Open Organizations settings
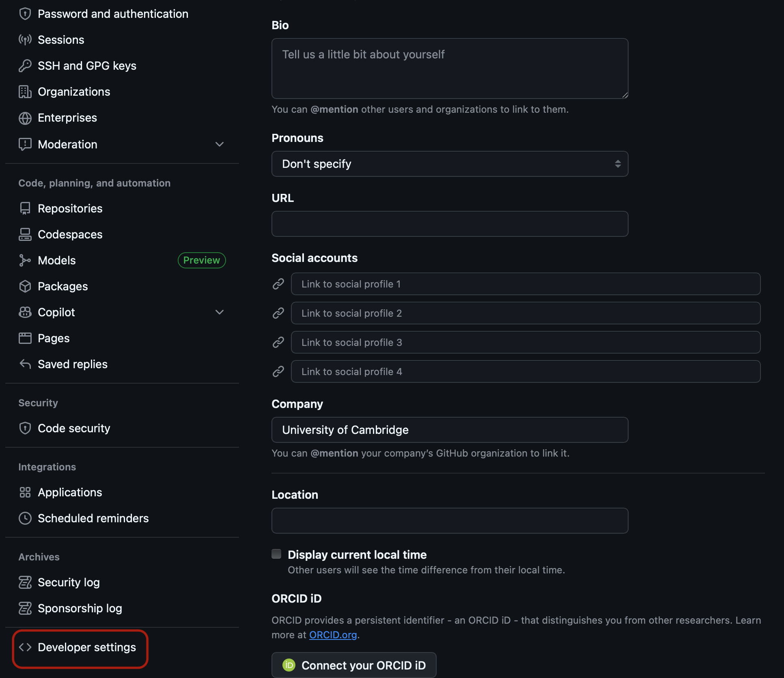784x678 pixels. [x=73, y=91]
